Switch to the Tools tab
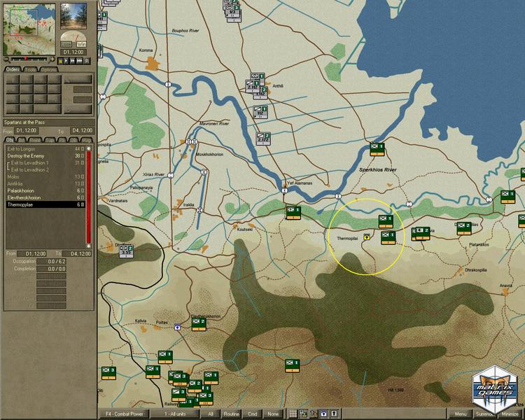Screen dimensions: 525x420 [x=31, y=69]
